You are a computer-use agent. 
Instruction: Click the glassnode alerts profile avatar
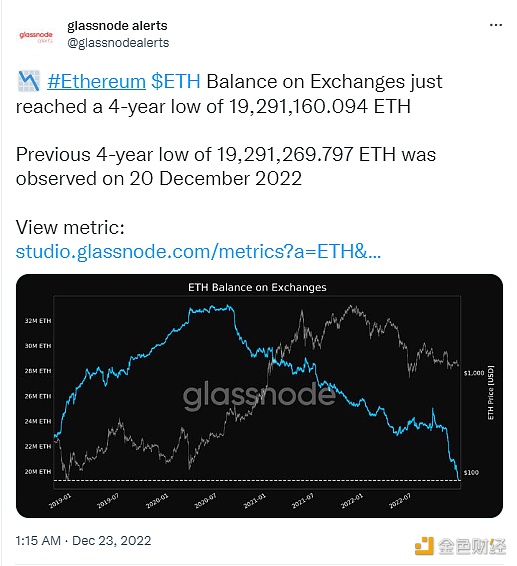(36, 36)
